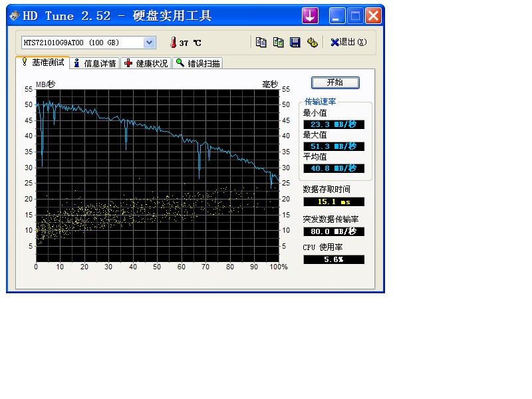Click the red thermometer temperature icon
Viewport: 532px width, 399px height.
click(x=173, y=43)
